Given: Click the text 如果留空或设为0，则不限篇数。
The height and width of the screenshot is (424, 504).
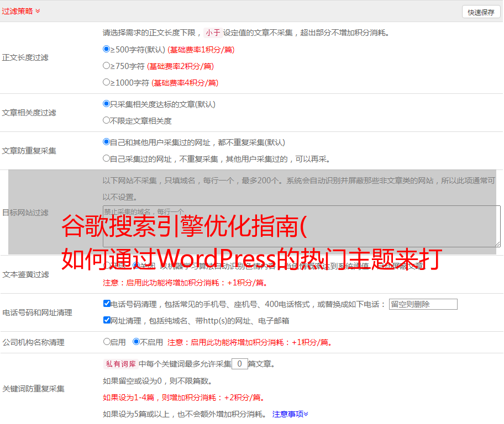Looking at the screenshot, I should click(158, 381).
